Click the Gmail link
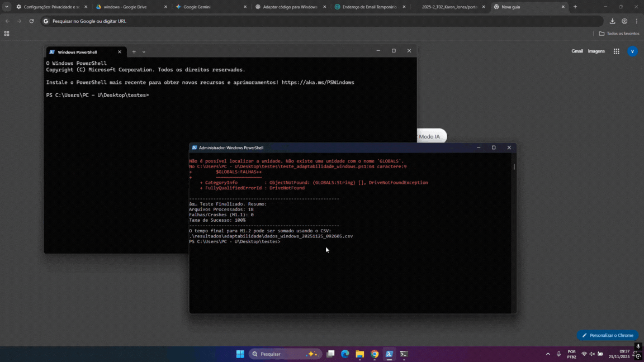The width and height of the screenshot is (644, 362). [x=577, y=51]
